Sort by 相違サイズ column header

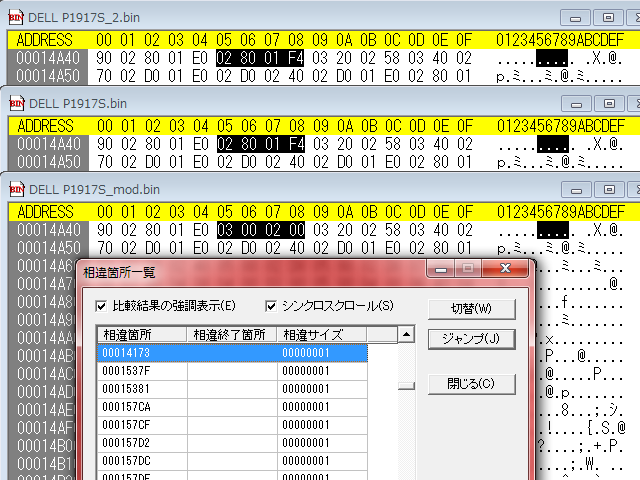pyautogui.click(x=321, y=335)
